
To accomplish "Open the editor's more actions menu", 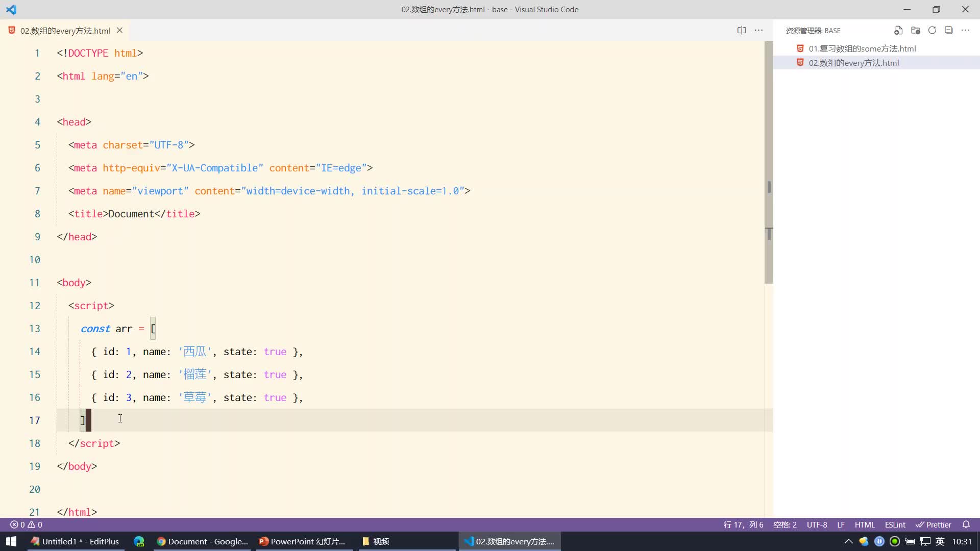I will [x=759, y=30].
